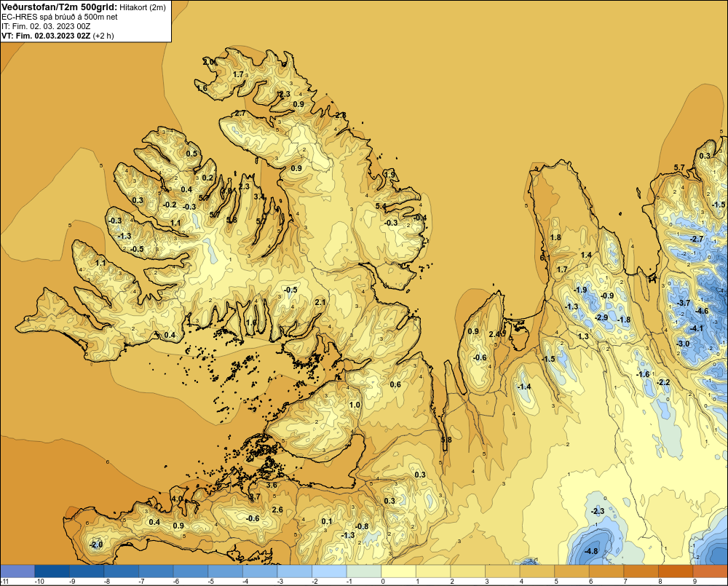Click the '6' legend scale label
The image size is (728, 586).
pyautogui.click(x=590, y=582)
